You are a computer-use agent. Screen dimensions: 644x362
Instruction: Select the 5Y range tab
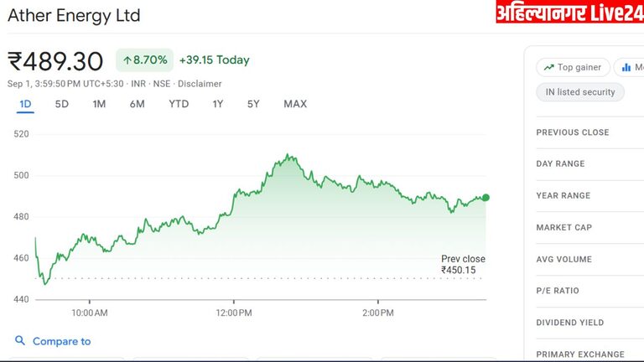(253, 104)
